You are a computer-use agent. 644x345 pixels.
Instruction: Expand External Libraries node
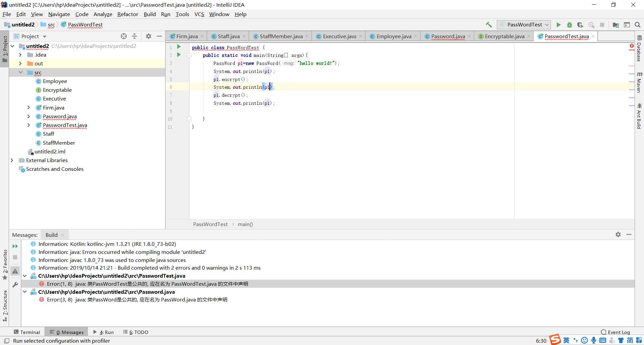(x=12, y=160)
